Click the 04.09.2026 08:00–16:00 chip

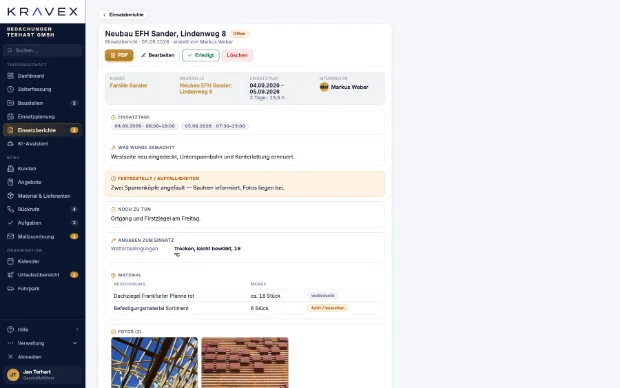click(145, 126)
